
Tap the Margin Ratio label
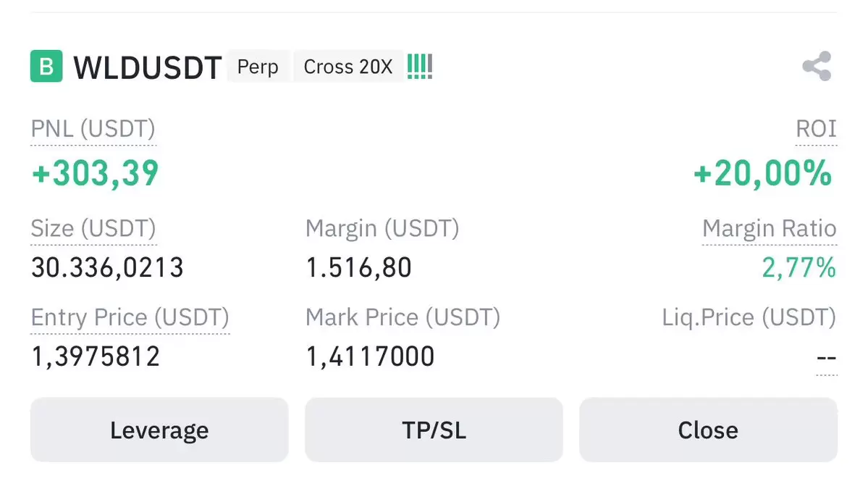(770, 229)
